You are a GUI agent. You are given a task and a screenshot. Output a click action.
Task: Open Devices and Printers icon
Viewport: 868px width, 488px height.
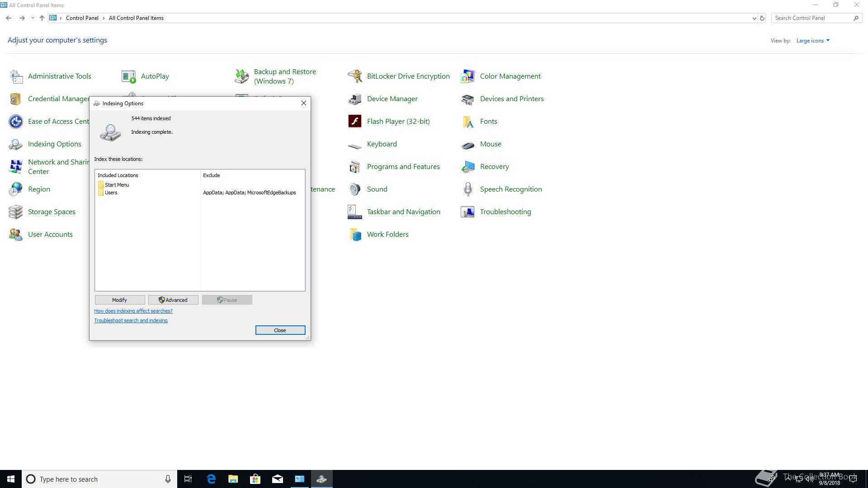click(468, 99)
